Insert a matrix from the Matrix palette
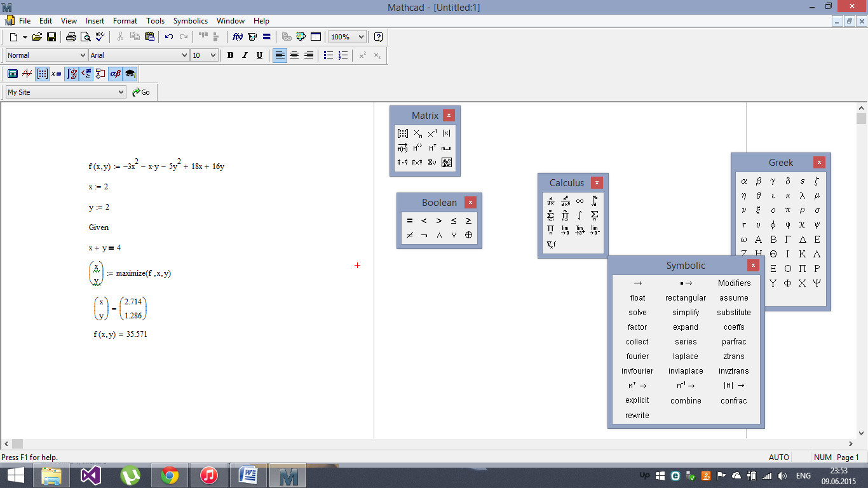 click(403, 133)
